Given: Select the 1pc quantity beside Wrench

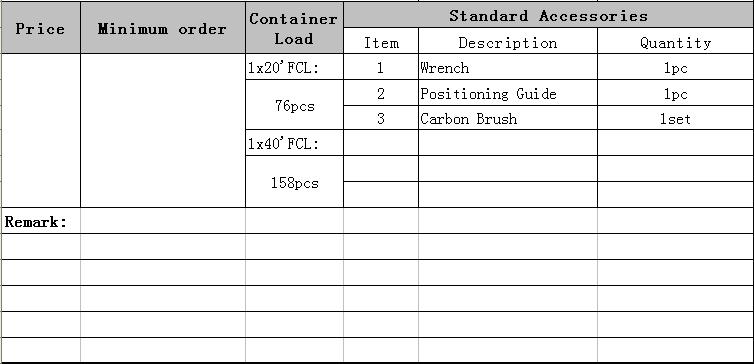Looking at the screenshot, I should coord(676,66).
